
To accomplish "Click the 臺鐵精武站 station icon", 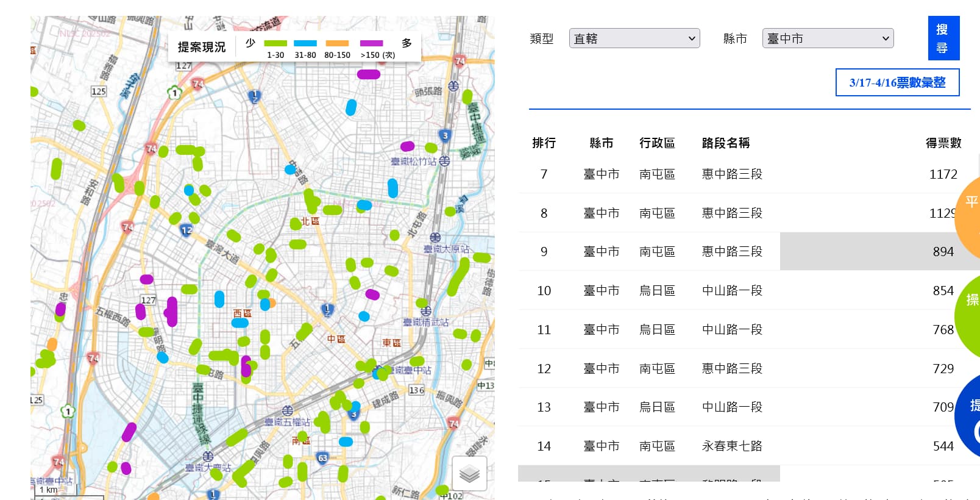I will (x=426, y=311).
